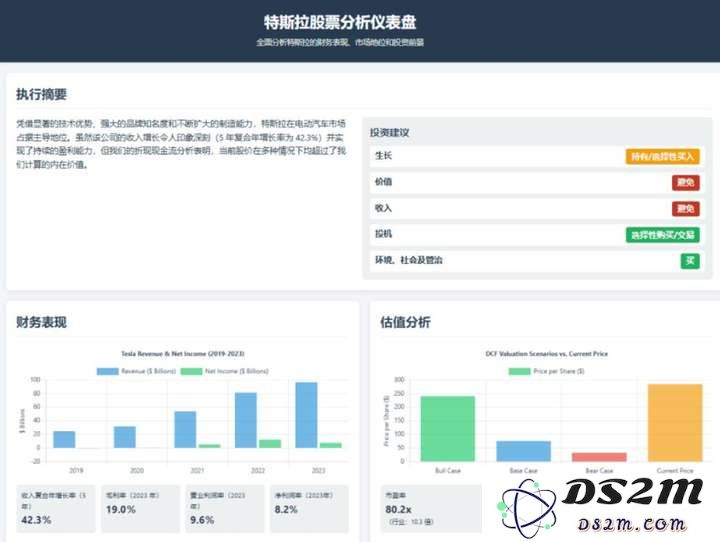Click the red Bear Case bar

tap(599, 457)
